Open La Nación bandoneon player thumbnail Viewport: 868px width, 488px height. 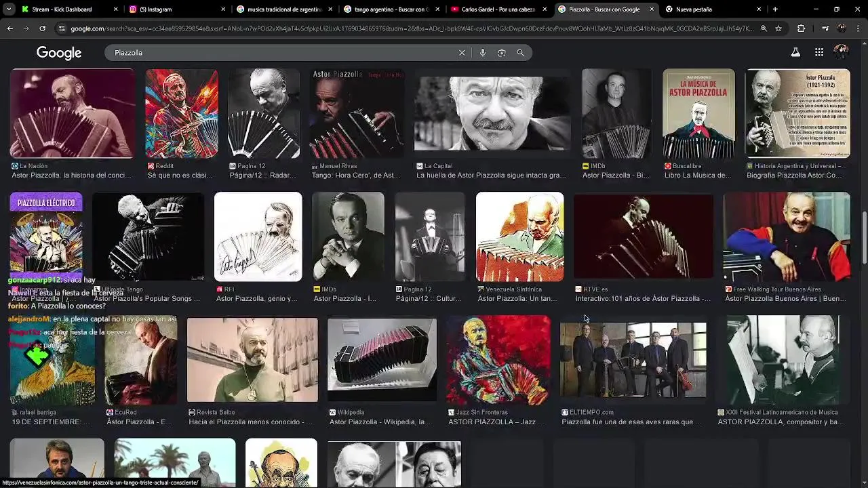[72, 114]
